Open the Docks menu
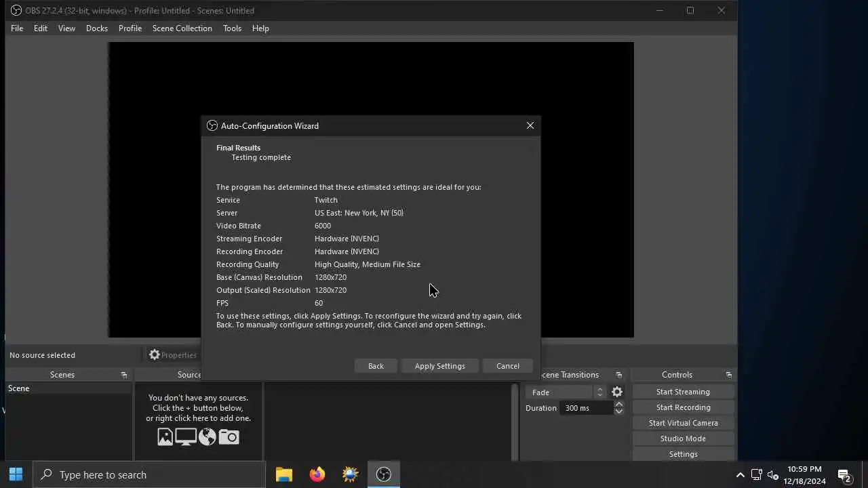 click(97, 28)
